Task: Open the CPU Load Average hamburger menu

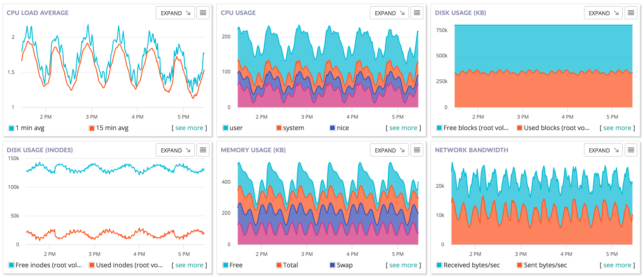Action: point(203,13)
